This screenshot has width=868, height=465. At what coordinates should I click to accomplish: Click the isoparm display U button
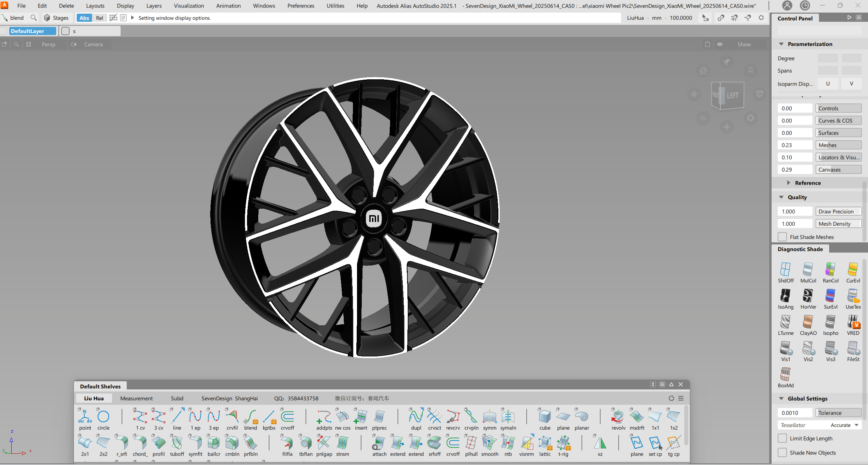point(827,83)
